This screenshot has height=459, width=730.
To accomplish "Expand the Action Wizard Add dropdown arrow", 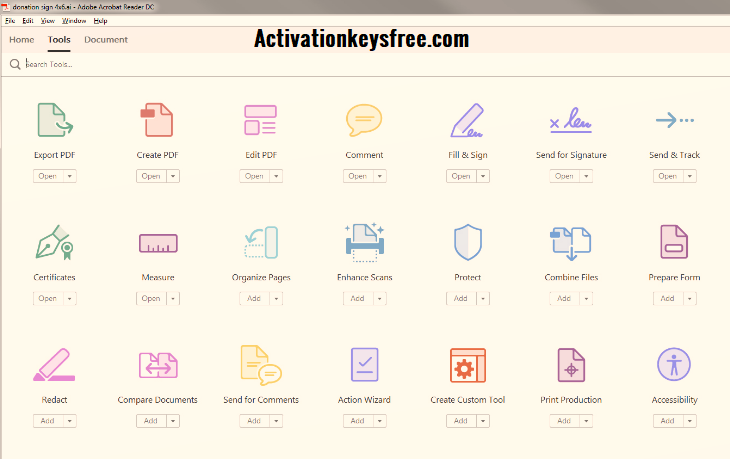I will [x=380, y=421].
